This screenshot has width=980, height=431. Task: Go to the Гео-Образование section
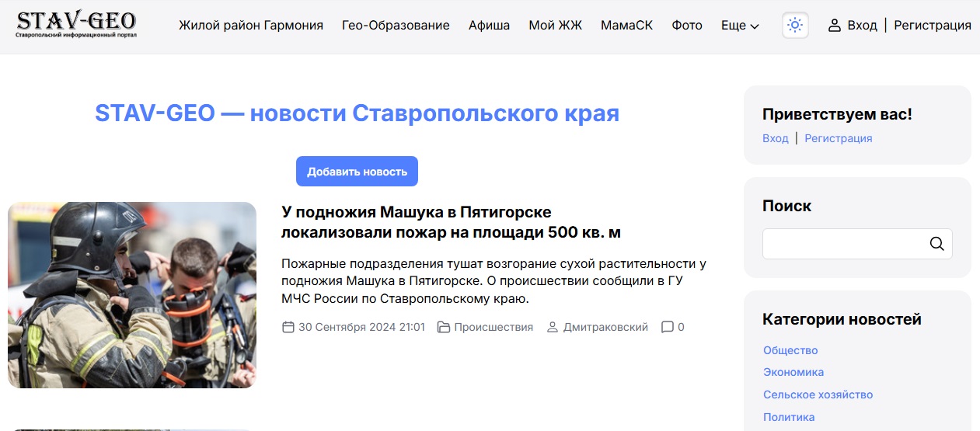(396, 26)
